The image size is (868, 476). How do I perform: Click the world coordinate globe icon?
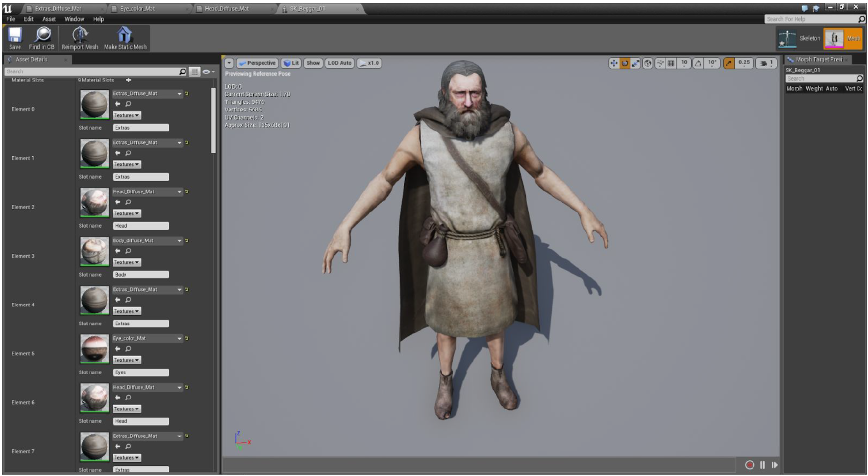click(x=648, y=64)
